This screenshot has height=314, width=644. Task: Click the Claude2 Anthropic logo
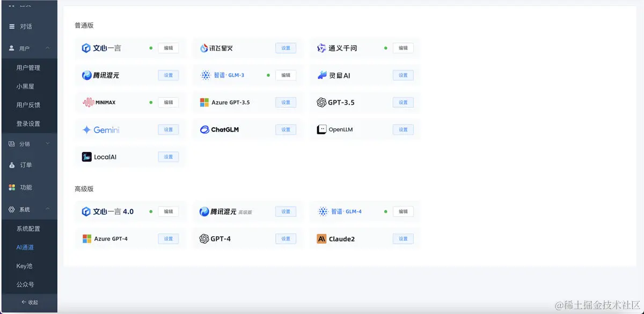(x=321, y=239)
